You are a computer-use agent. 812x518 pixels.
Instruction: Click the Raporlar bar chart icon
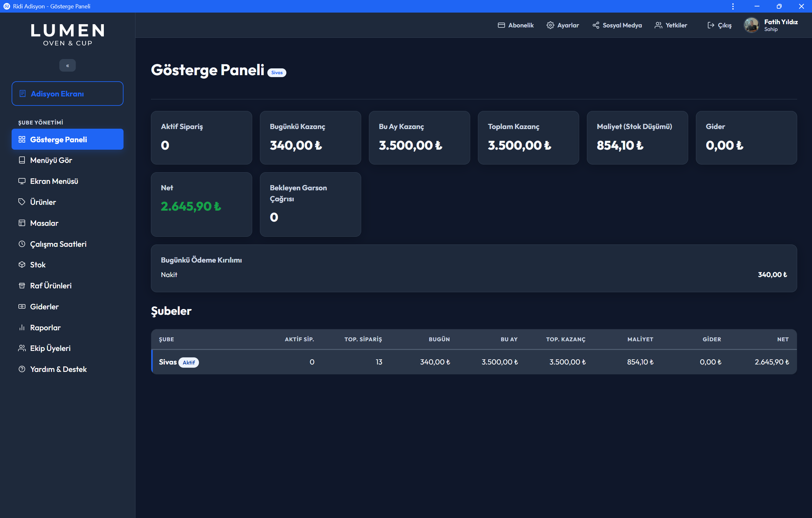22,327
